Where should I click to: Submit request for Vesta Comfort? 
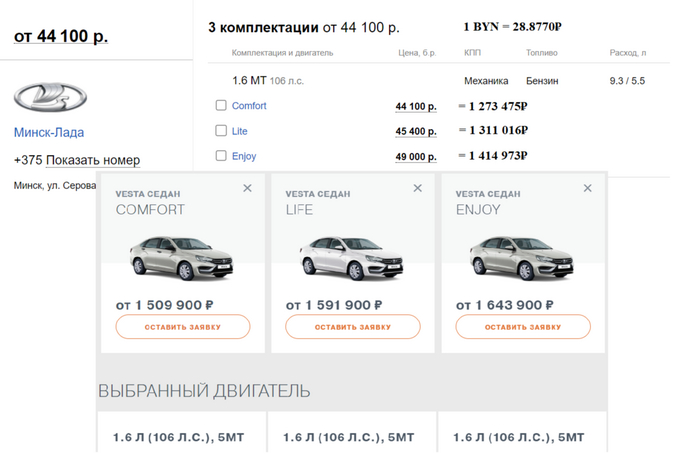(x=183, y=327)
